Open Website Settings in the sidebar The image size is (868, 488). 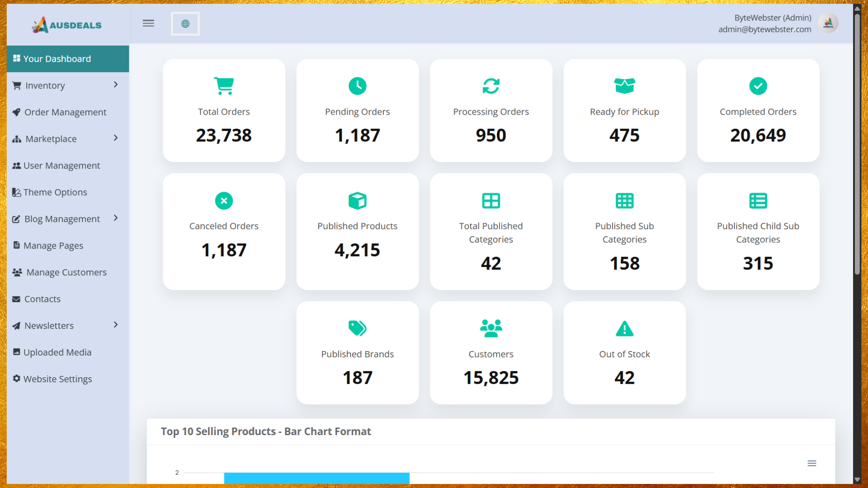(x=57, y=379)
